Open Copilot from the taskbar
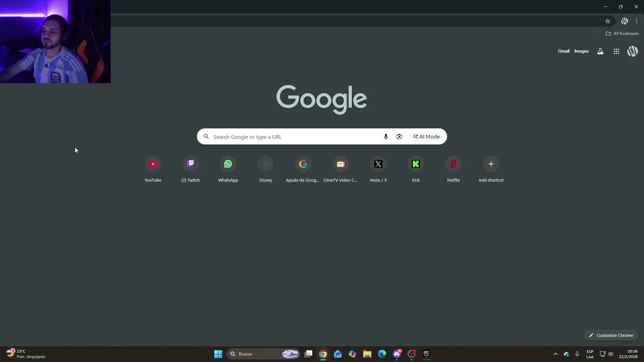644x362 pixels. point(352,354)
